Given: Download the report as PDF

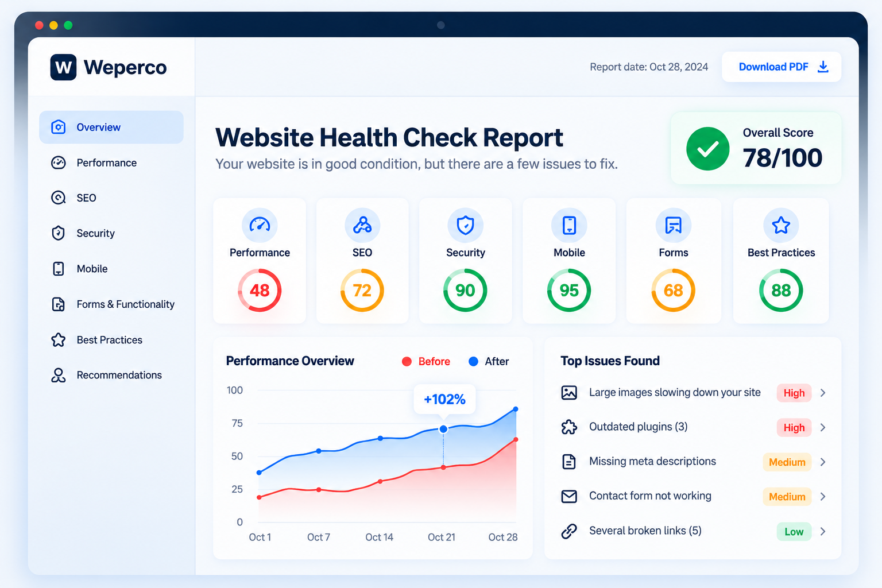Looking at the screenshot, I should point(782,67).
